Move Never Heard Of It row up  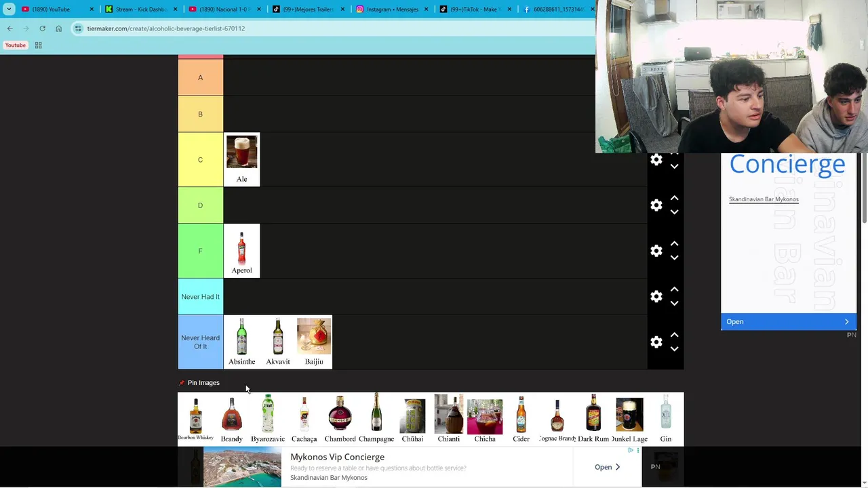674,335
